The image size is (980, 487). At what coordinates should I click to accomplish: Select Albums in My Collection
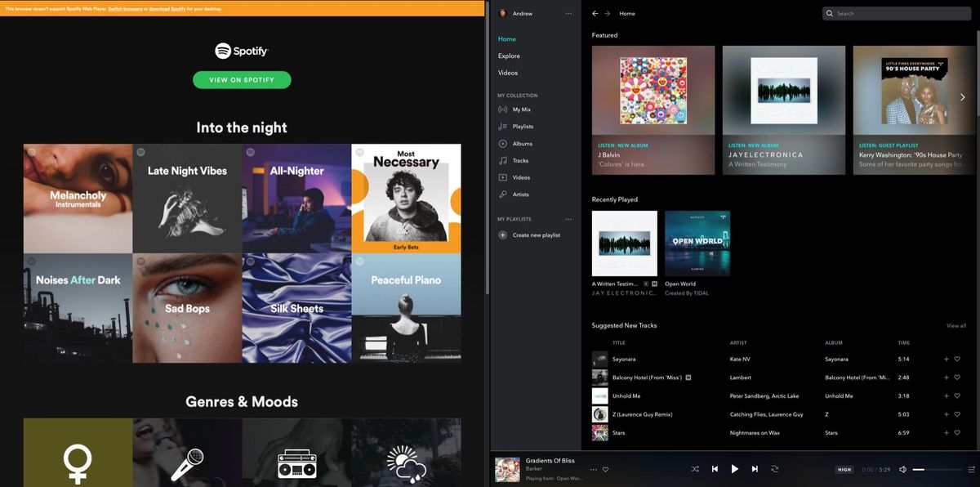tap(523, 143)
